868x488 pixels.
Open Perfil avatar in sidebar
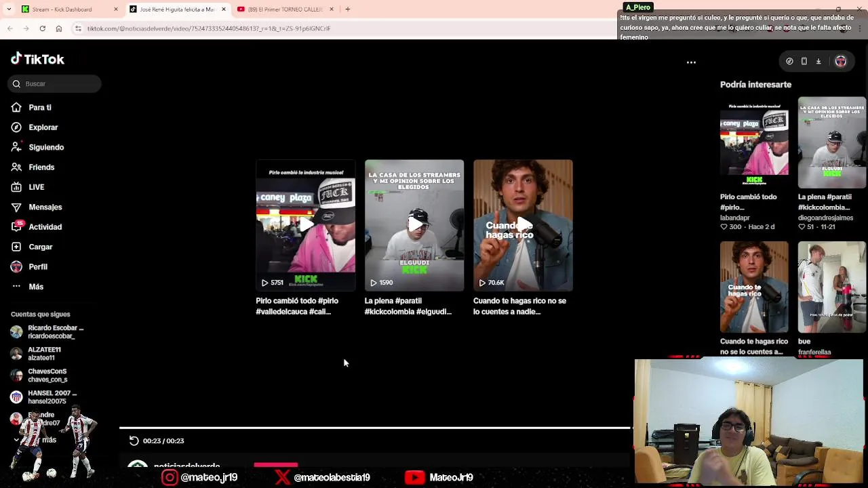pyautogui.click(x=16, y=266)
